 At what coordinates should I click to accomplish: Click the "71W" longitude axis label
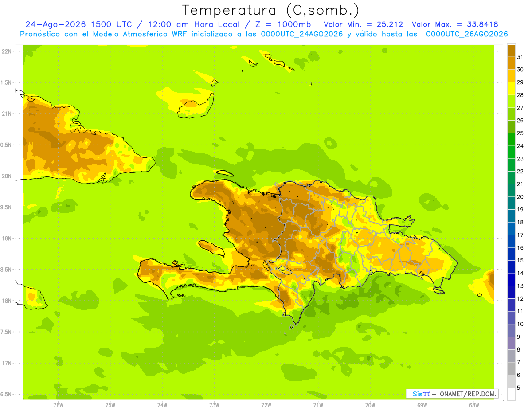coord(318,405)
